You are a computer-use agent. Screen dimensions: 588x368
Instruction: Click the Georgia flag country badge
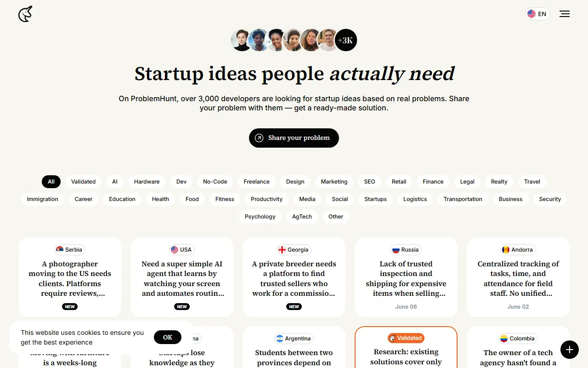click(x=294, y=250)
